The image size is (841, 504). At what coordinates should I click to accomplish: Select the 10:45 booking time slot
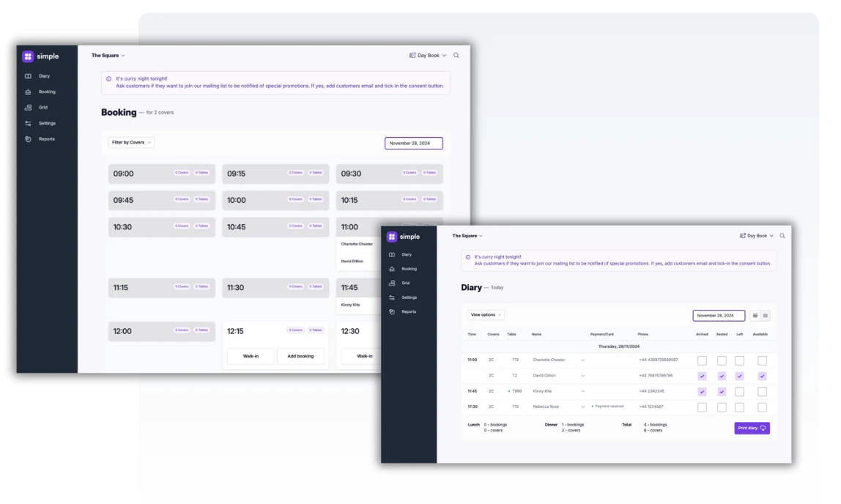275,227
